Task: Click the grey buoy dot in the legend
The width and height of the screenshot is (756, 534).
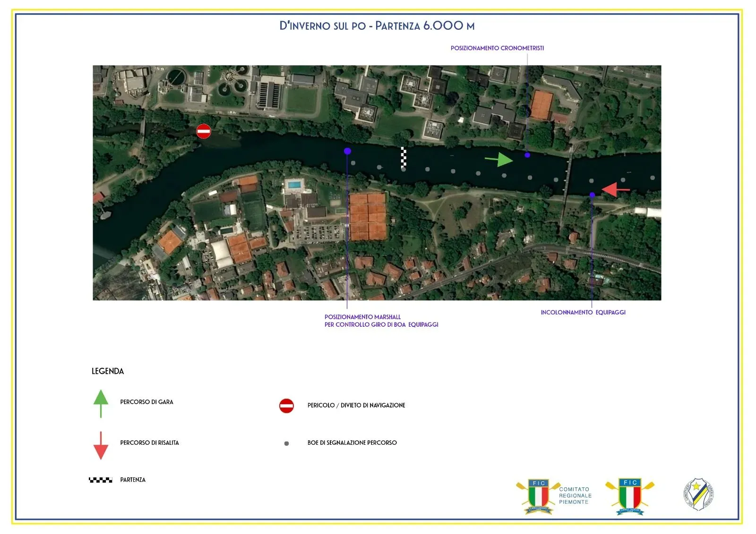Action: (x=286, y=443)
